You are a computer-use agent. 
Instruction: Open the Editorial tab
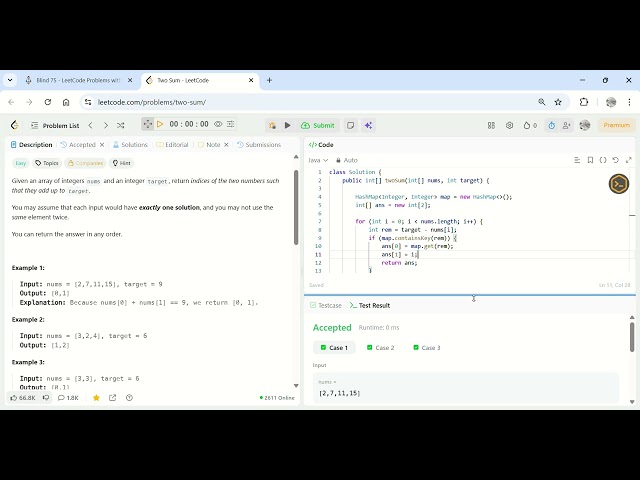[172, 145]
